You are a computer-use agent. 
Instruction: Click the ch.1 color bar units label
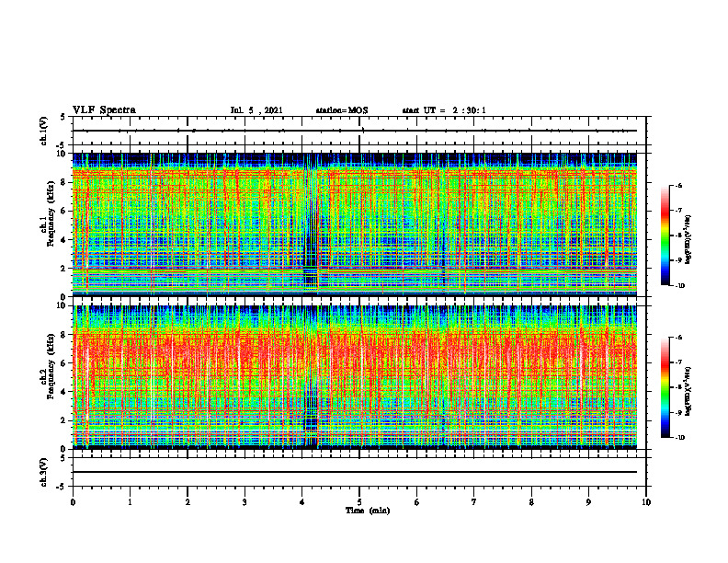coord(688,239)
